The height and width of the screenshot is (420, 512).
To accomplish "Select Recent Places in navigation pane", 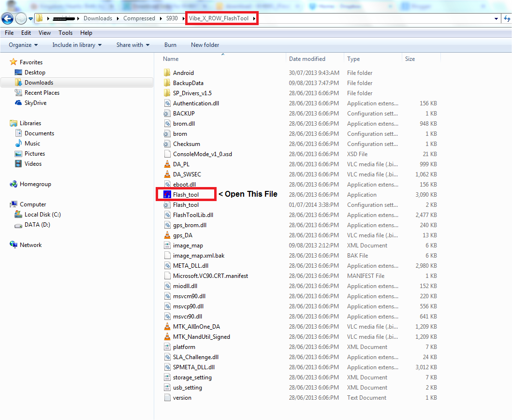I will tap(42, 93).
